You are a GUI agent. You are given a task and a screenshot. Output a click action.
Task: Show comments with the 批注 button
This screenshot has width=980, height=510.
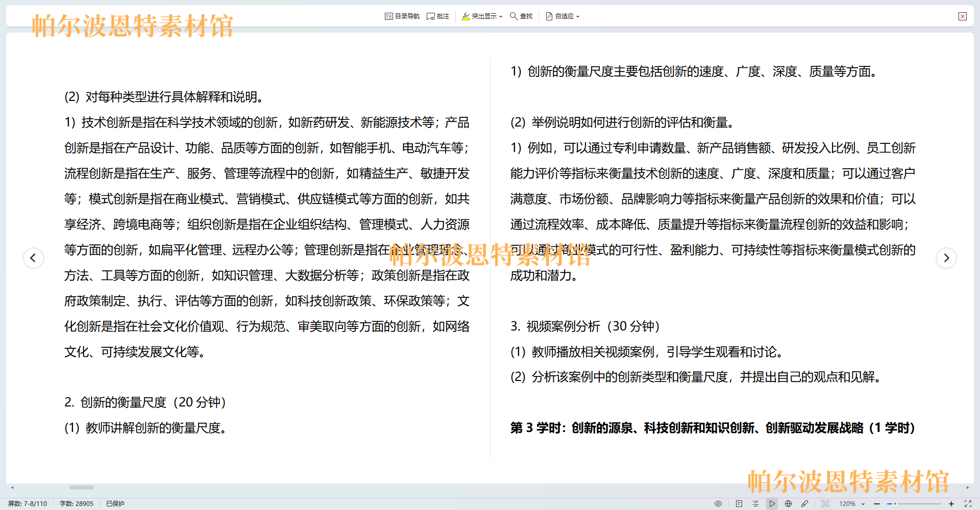tap(438, 16)
